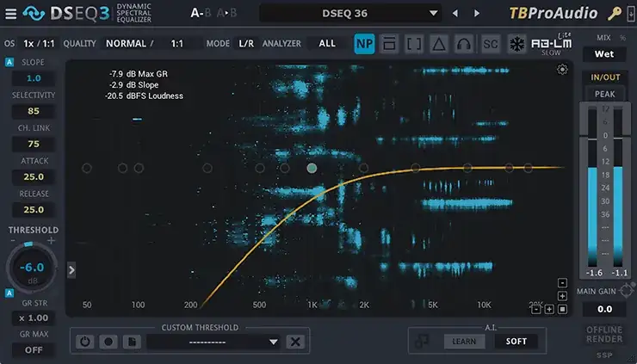Toggle headphones pre-listen icon
Image resolution: width=637 pixels, height=364 pixels.
click(x=464, y=44)
